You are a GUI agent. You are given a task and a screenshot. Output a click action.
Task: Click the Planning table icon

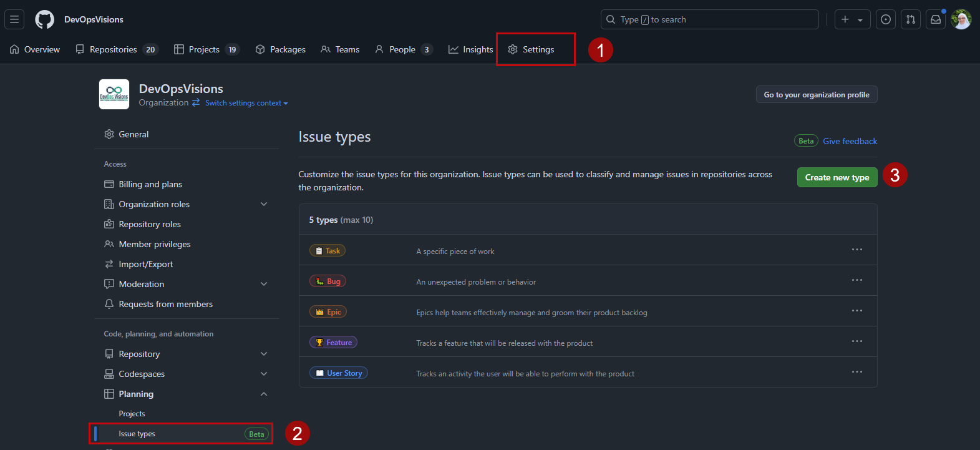click(109, 394)
